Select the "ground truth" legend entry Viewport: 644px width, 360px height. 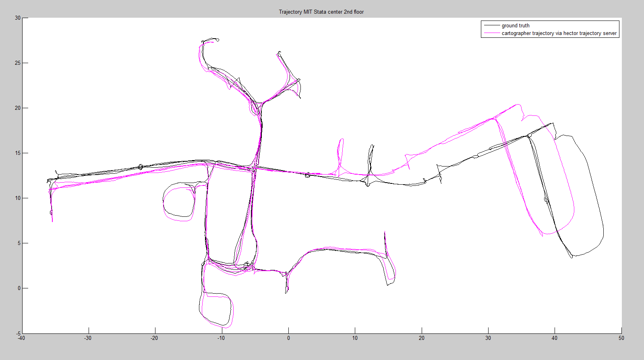point(515,25)
